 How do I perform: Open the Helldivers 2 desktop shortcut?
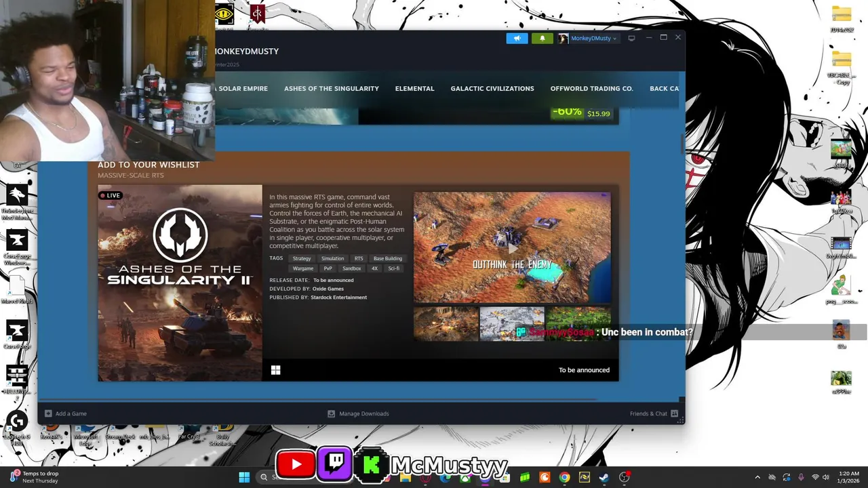point(17,380)
